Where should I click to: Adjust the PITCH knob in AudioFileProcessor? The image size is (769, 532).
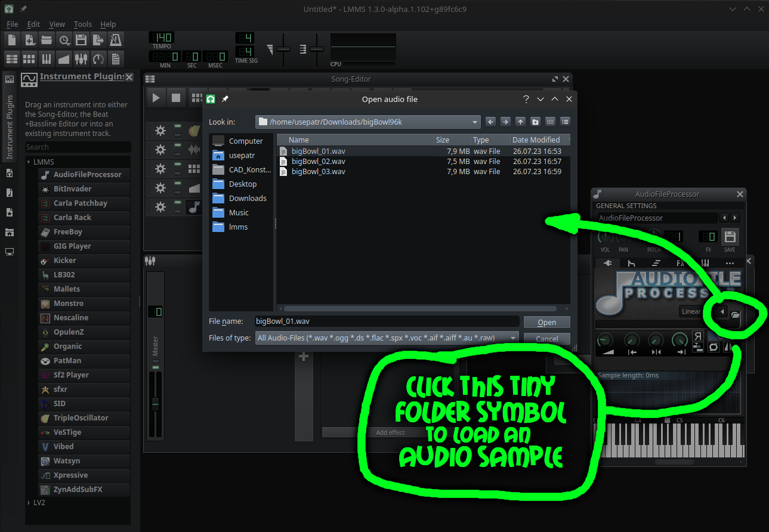pyautogui.click(x=654, y=236)
